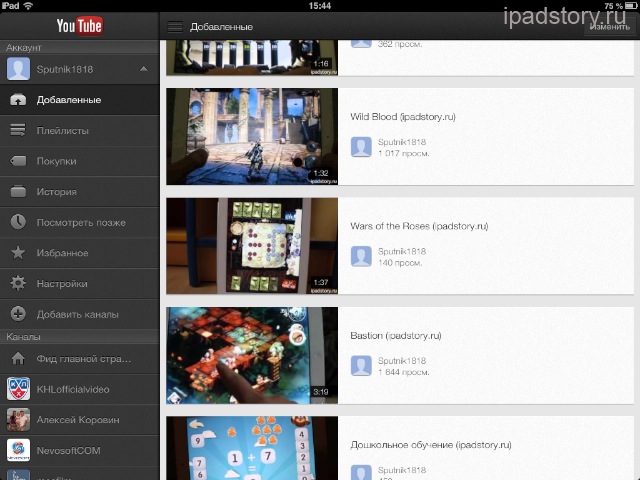
Task: Click Sputnik1818 name under Wars of the Roses
Action: tap(402, 251)
